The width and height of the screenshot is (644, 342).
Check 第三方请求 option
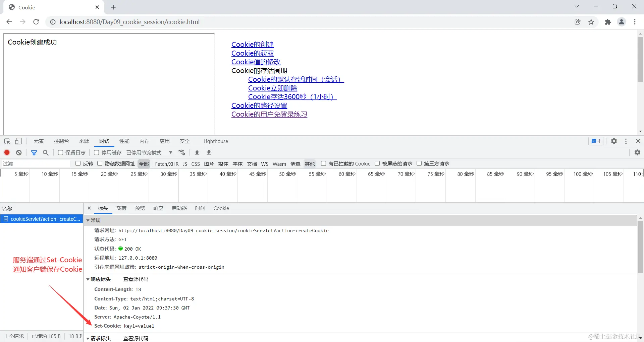point(419,163)
